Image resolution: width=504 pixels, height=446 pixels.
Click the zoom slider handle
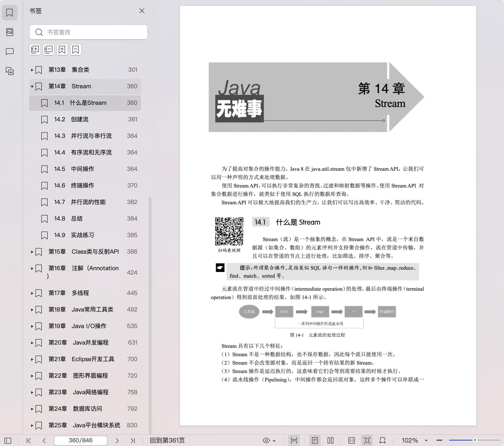475,440
